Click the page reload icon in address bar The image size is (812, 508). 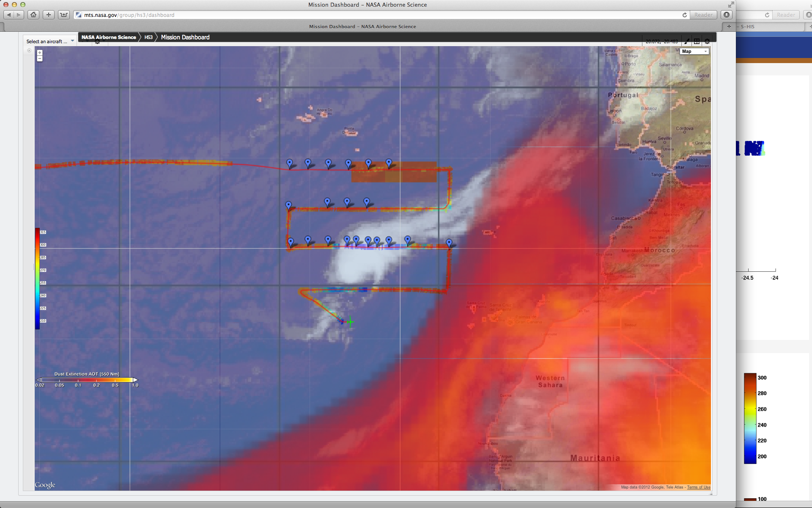click(x=684, y=15)
